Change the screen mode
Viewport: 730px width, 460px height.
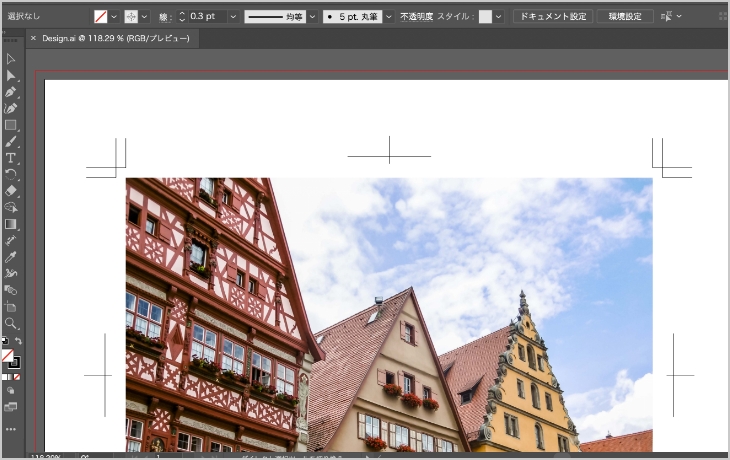click(x=11, y=407)
